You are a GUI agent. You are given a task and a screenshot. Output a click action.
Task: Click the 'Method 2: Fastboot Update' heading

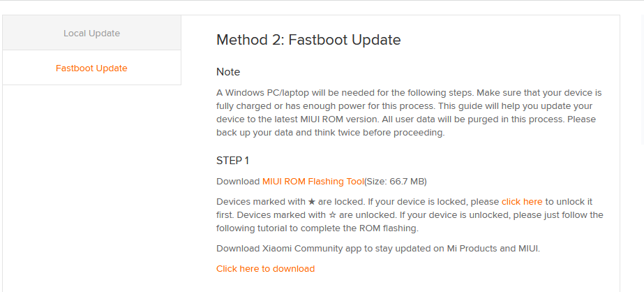[308, 40]
